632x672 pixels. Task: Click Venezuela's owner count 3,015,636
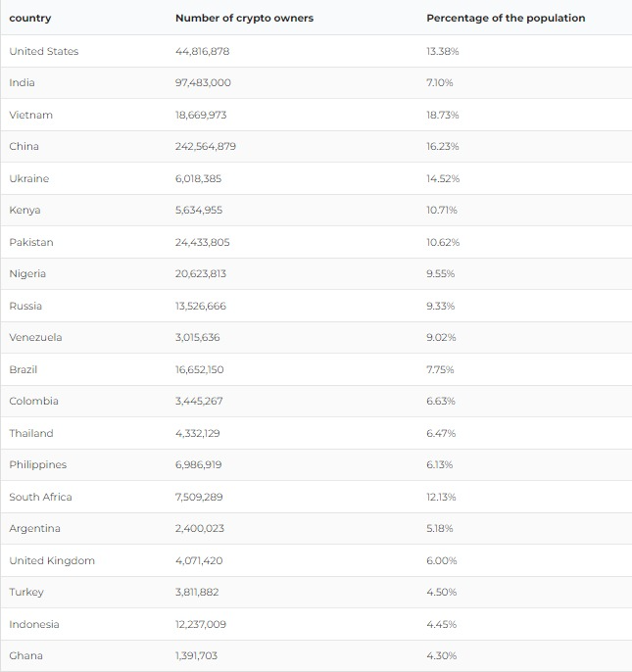[198, 338]
